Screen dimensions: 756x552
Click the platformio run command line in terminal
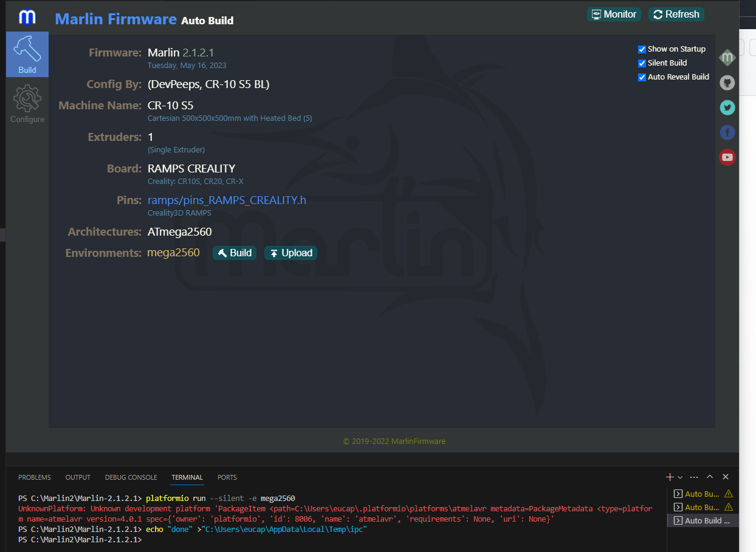coord(157,499)
